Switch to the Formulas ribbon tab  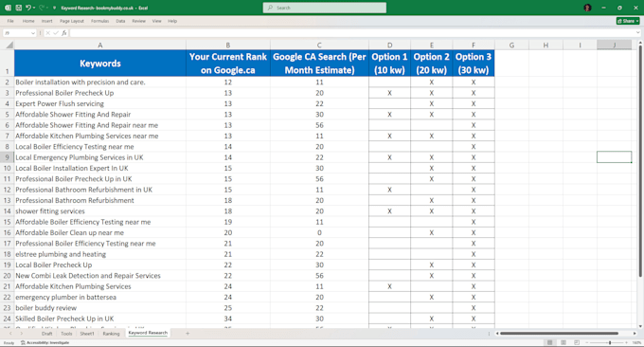[x=99, y=21]
